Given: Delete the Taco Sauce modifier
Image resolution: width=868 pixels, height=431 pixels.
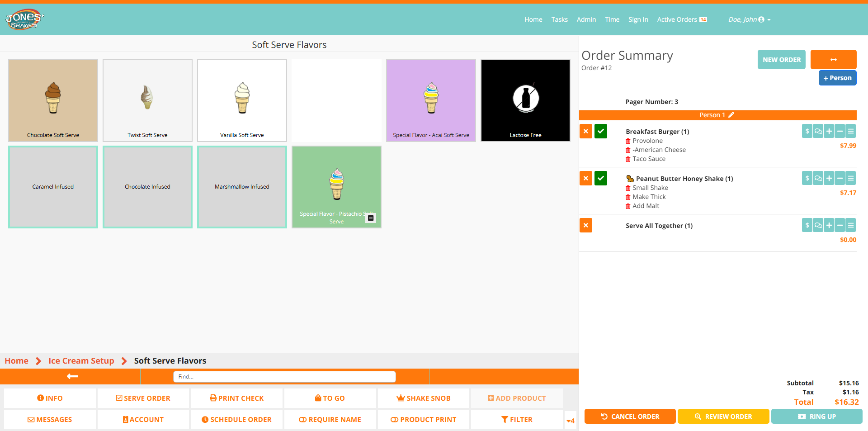Looking at the screenshot, I should tap(628, 159).
